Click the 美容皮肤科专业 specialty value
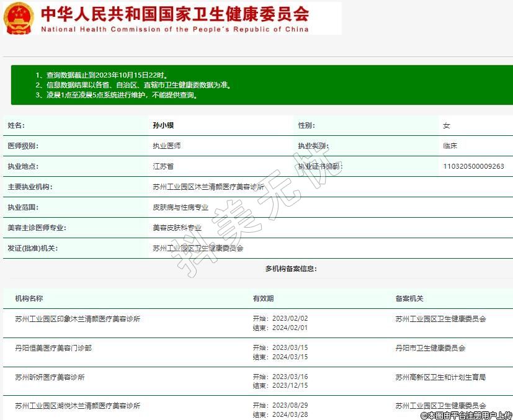 [x=177, y=228]
